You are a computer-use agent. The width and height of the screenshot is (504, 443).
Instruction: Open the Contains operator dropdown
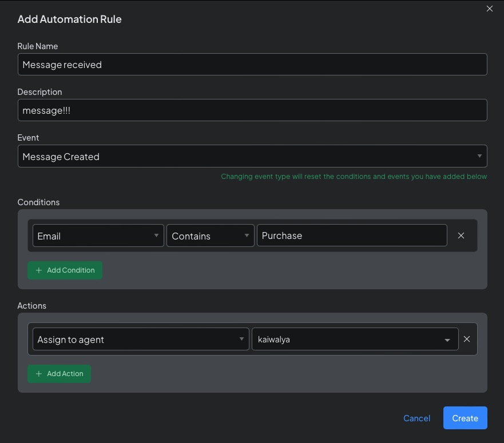210,235
